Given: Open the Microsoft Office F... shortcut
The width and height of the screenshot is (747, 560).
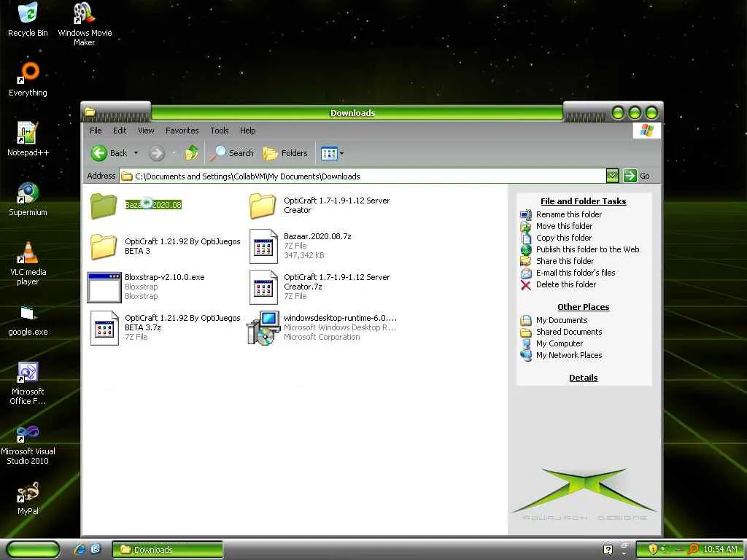Looking at the screenshot, I should click(28, 384).
